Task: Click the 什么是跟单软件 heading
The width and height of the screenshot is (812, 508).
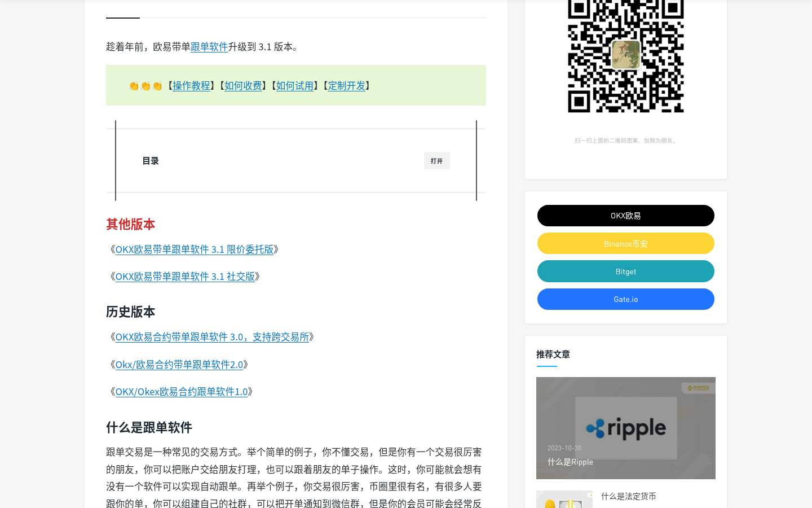Action: [x=149, y=428]
